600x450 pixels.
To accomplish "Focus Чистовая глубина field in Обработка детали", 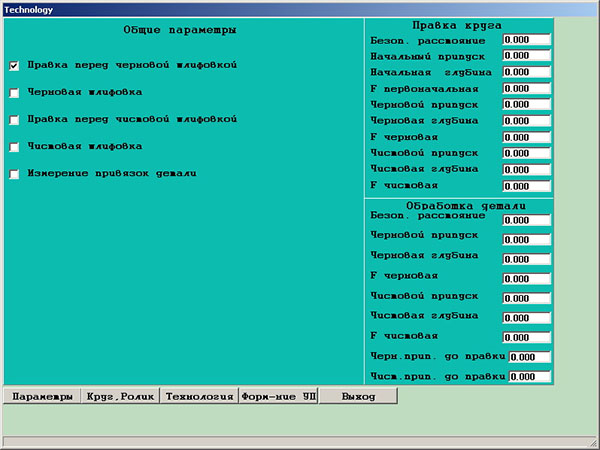I will pos(527,318).
